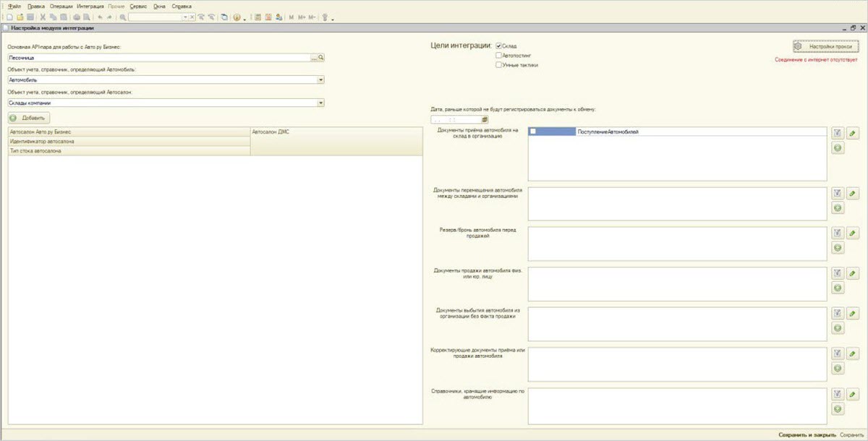Open selection list for Справочники, хранящие информацию
The height and width of the screenshot is (441, 868).
(x=838, y=393)
